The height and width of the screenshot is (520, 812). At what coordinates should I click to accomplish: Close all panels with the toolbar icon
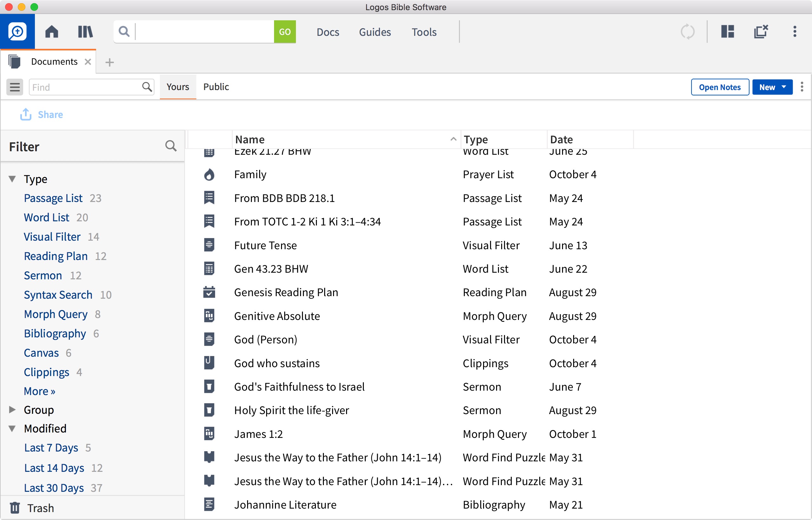click(x=761, y=32)
